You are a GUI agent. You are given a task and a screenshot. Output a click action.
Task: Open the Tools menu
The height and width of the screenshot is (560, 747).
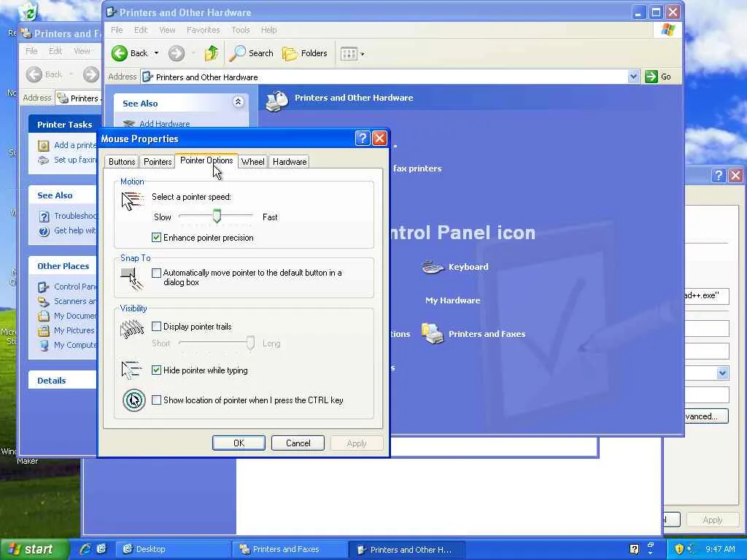point(241,30)
